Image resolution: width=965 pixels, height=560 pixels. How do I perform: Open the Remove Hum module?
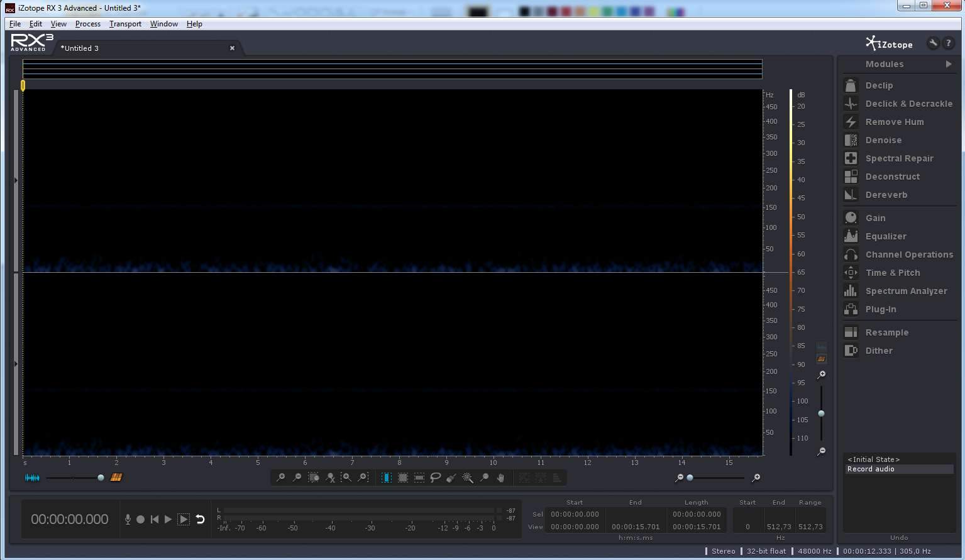894,122
